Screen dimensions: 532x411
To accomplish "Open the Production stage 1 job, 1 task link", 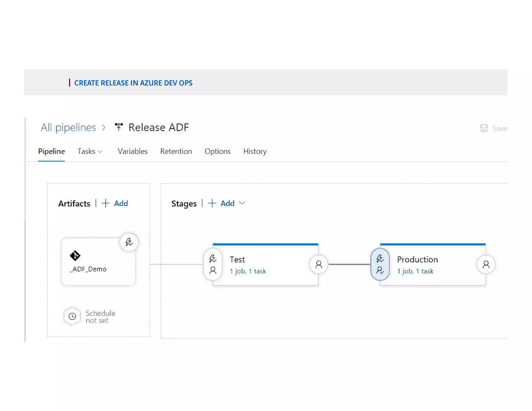I will pos(415,271).
